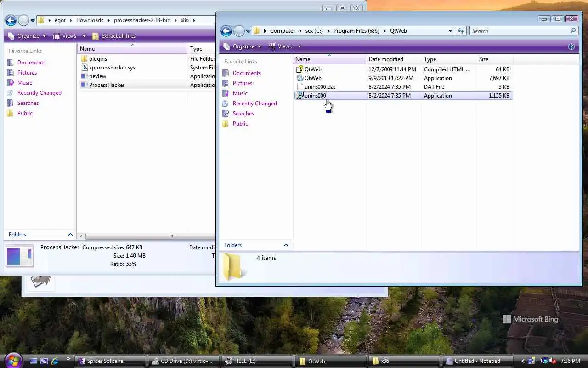Open Documents favorite link in QtWeb window
Viewport: 588px width, 368px height.
pos(247,73)
